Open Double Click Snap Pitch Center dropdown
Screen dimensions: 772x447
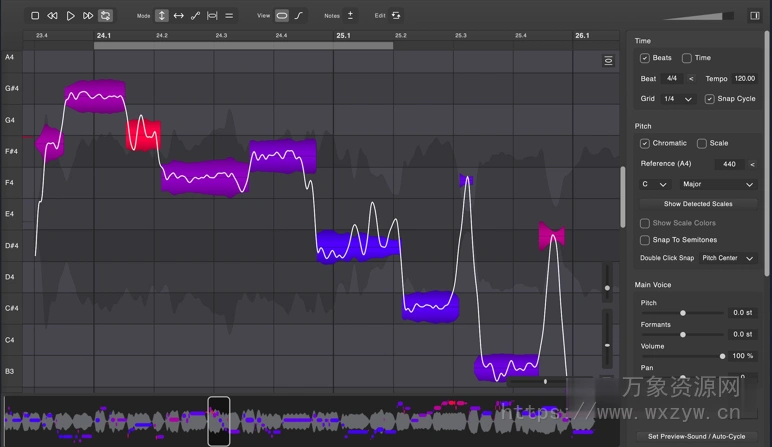728,258
